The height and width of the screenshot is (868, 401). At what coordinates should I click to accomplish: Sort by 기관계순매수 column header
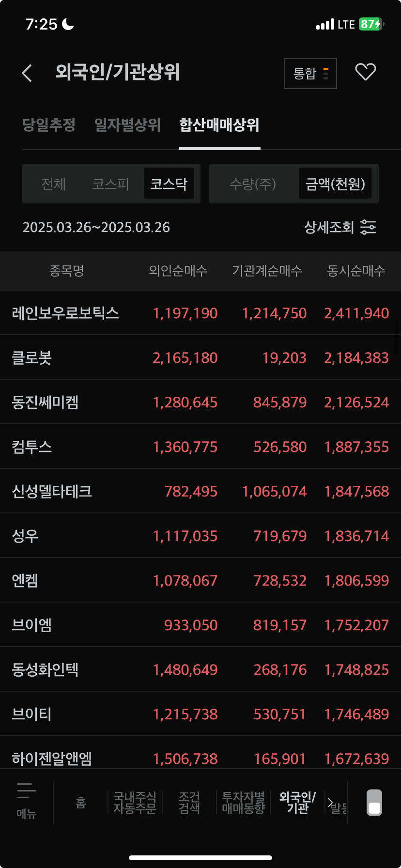[x=267, y=270]
